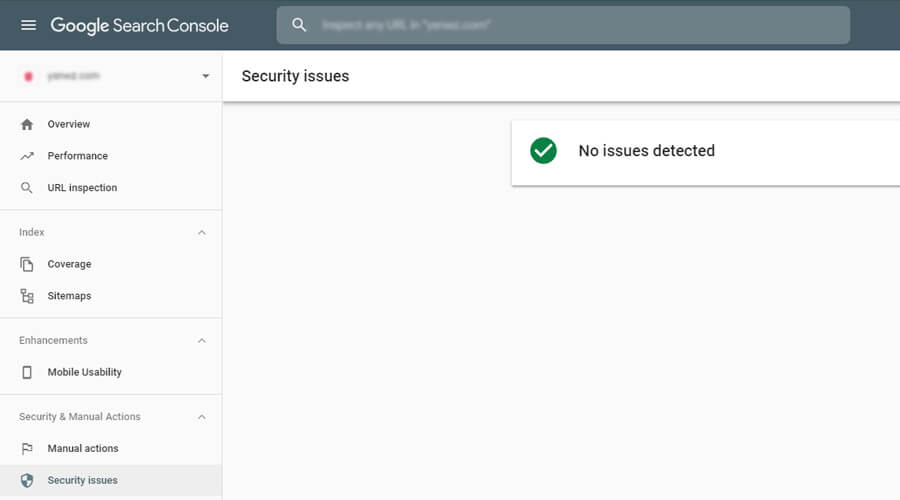Go to Performance report
Viewport: 900px width, 500px height.
point(78,156)
